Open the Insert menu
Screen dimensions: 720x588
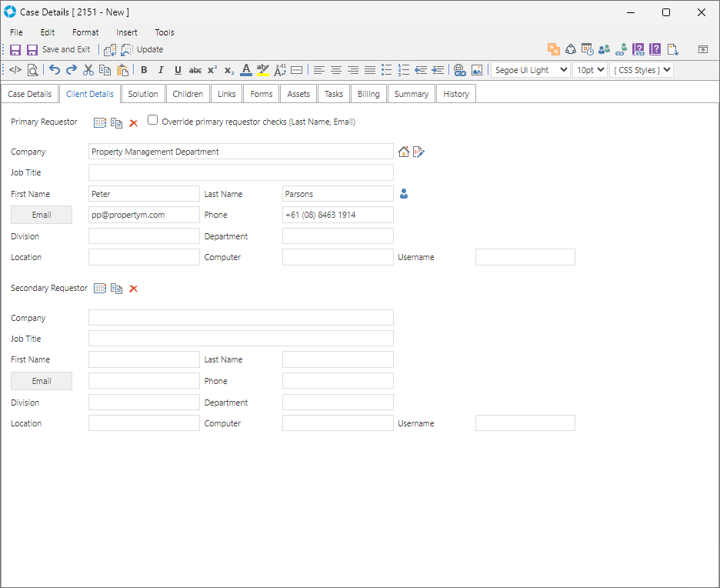[127, 32]
